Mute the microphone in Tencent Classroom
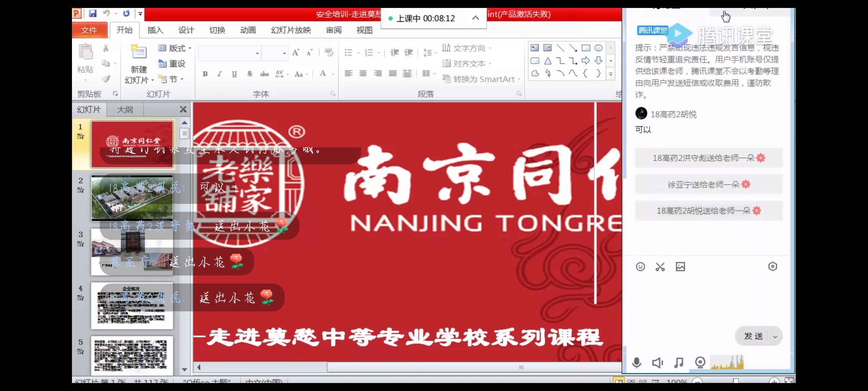This screenshot has width=868, height=391. (x=637, y=362)
